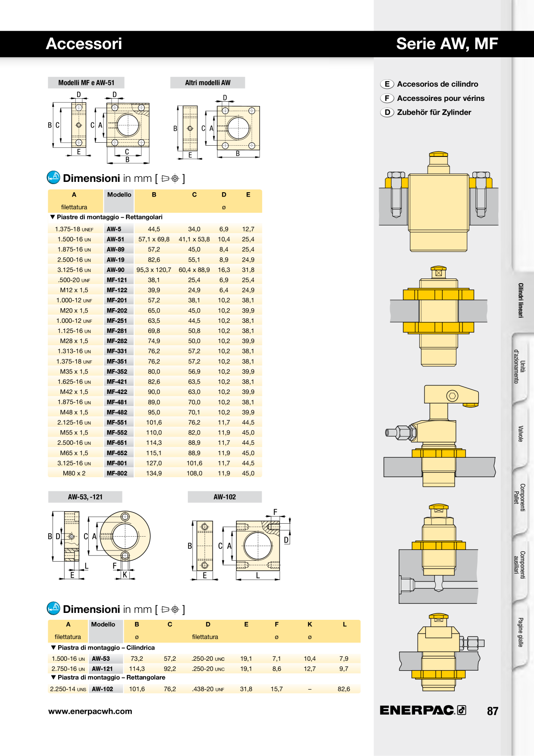Open the Valvole side tab
This screenshot has height=756, width=534.
tap(520, 434)
